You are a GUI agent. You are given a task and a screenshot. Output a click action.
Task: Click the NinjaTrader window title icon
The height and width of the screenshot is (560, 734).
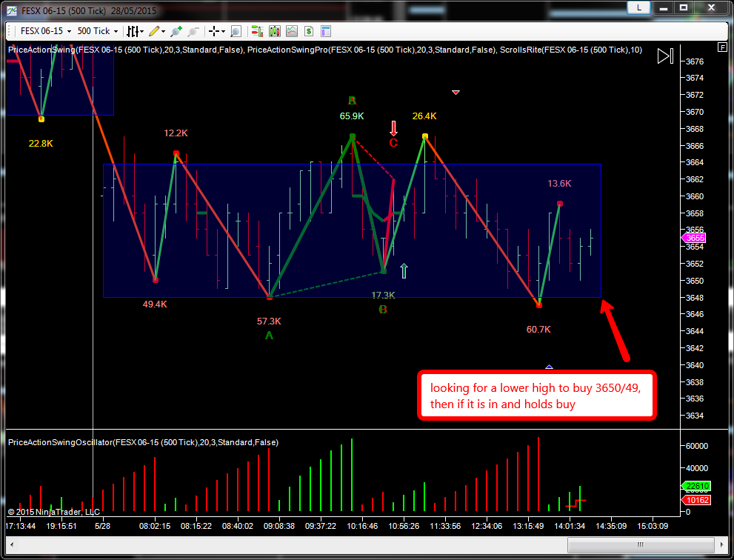tap(12, 10)
